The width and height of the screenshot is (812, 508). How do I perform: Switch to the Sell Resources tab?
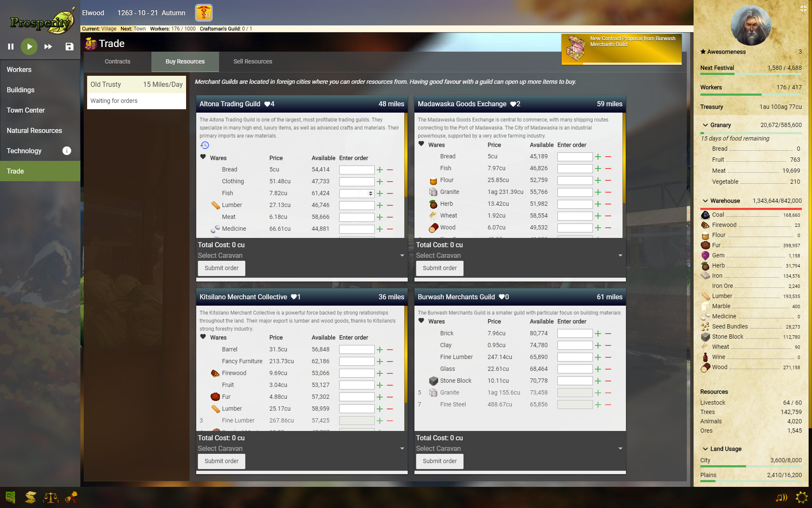pos(252,61)
